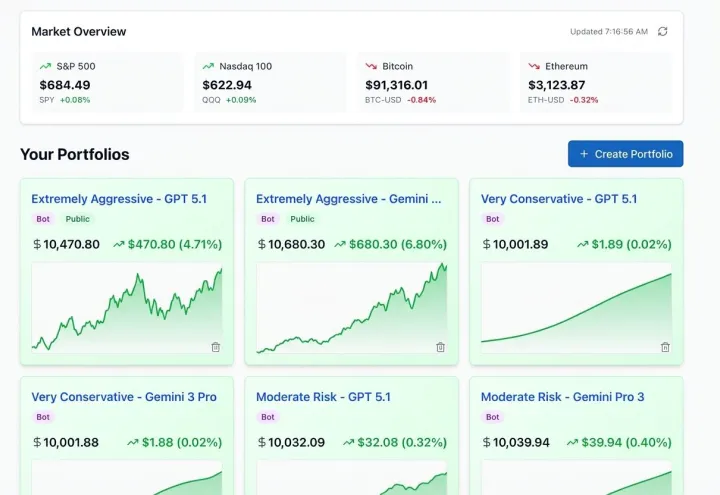Click the $3,123.87 Ethereum price
The image size is (720, 495).
point(557,85)
